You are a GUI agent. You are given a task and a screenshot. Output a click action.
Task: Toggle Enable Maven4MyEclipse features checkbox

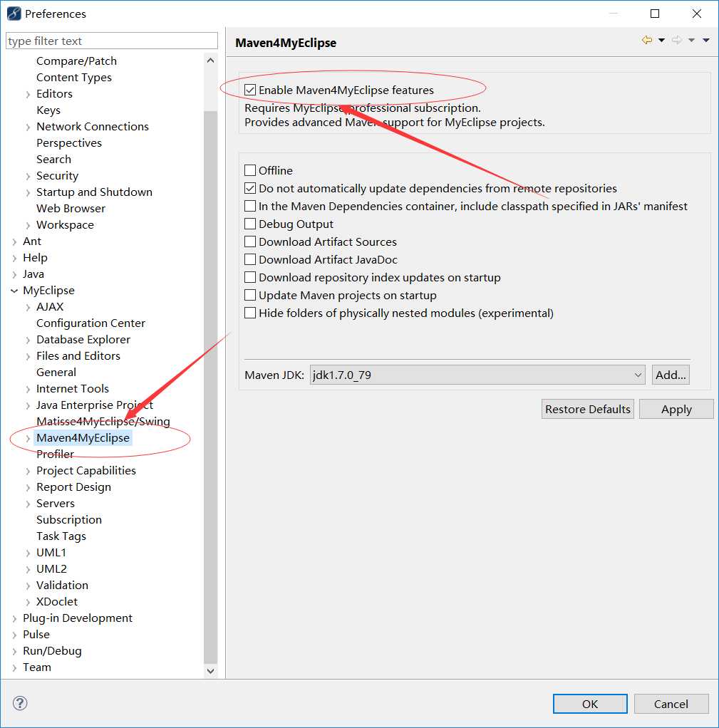[x=250, y=90]
